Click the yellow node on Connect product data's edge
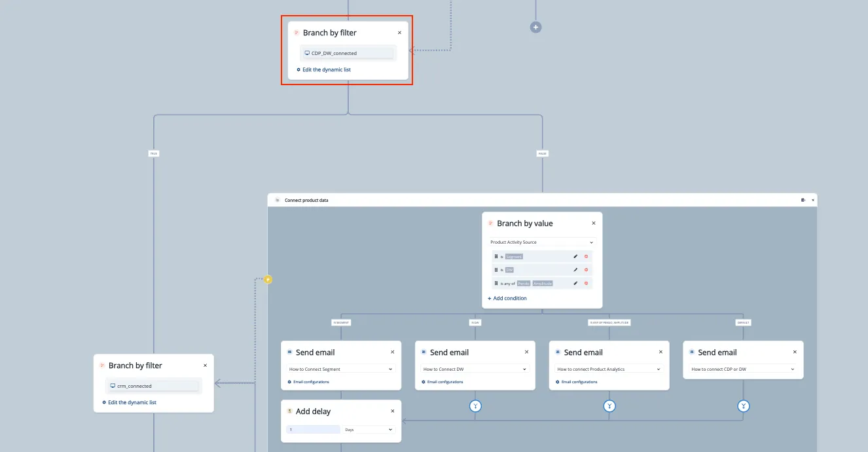The height and width of the screenshot is (452, 868). [x=268, y=280]
